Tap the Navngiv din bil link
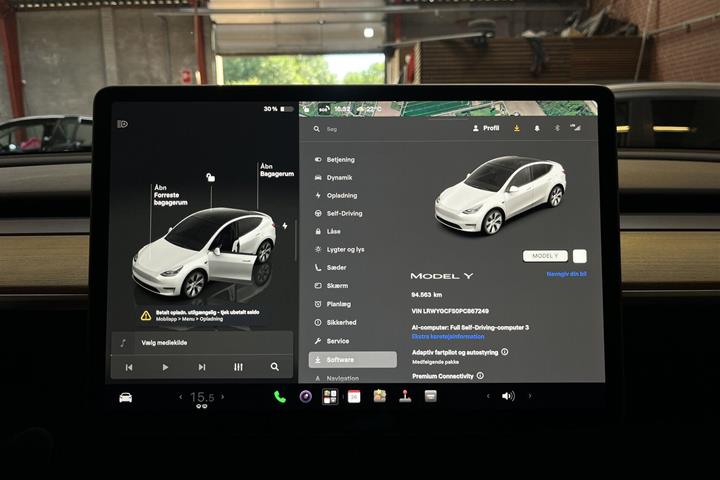This screenshot has width=720, height=480. tap(566, 274)
